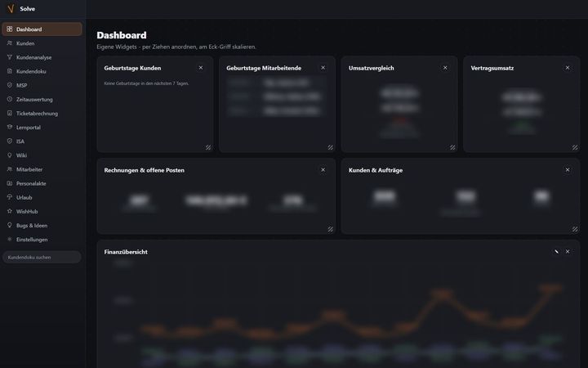This screenshot has height=368, width=588.
Task: Navigate to WishHub
Action: [42, 211]
